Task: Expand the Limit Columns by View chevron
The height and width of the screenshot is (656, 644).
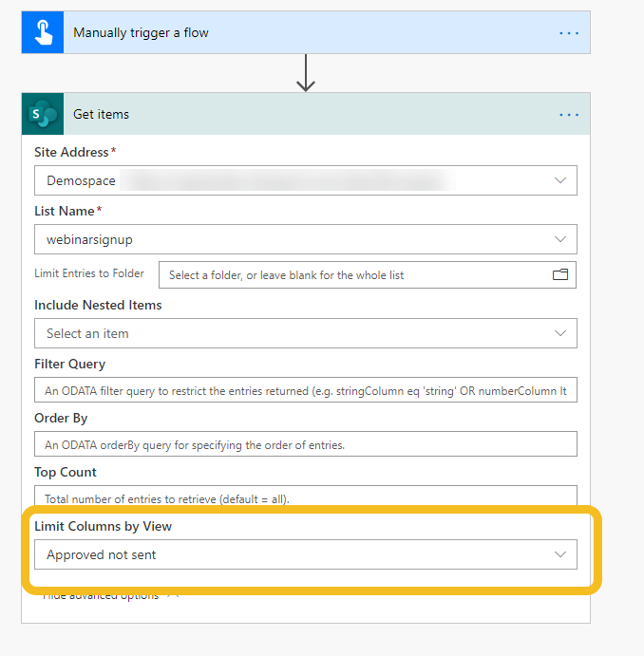Action: click(x=560, y=554)
